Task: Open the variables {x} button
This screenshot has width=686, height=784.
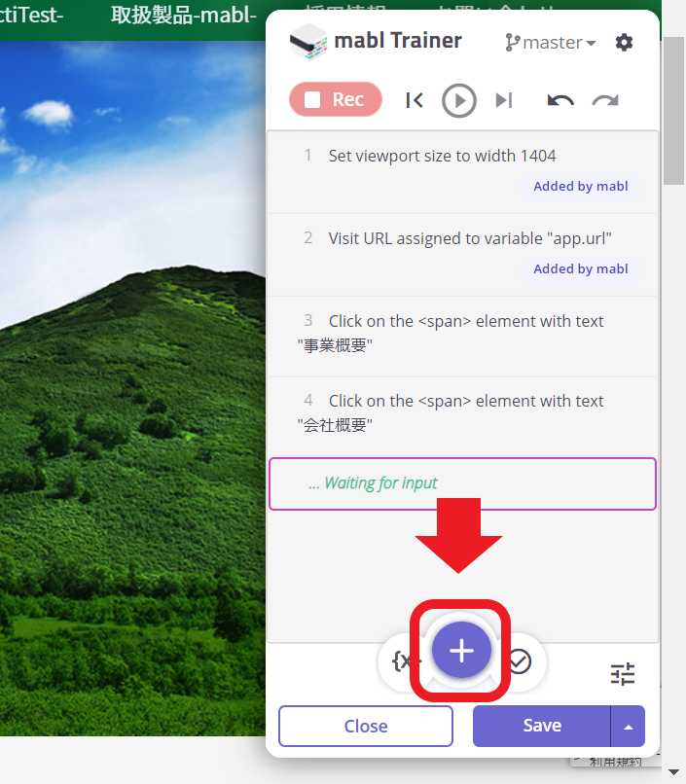Action: tap(403, 661)
